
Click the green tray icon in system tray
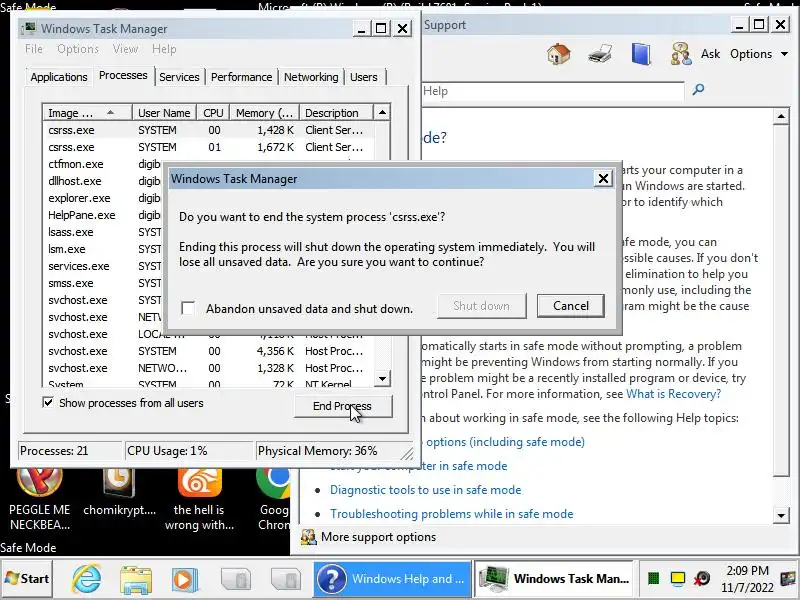[x=653, y=578]
